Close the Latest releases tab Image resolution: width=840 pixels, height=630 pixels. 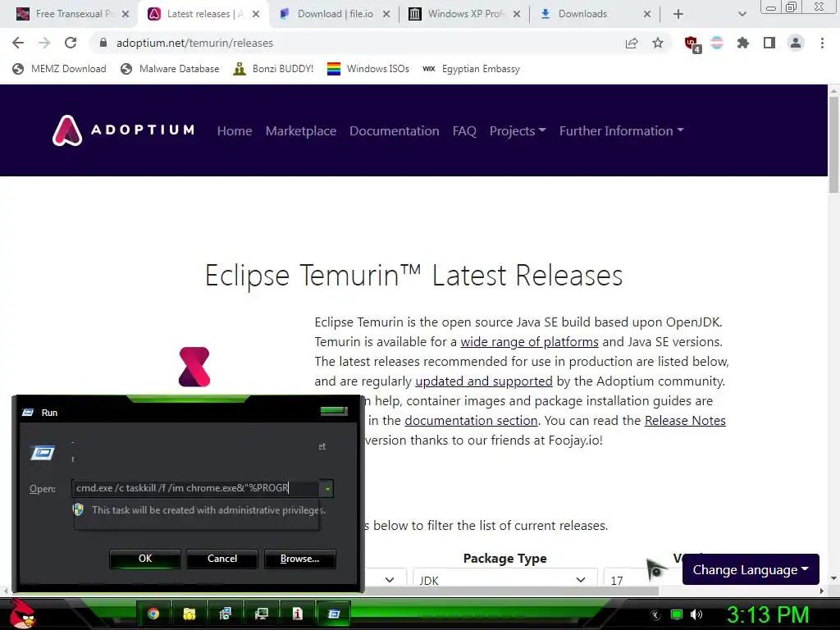coord(256,14)
